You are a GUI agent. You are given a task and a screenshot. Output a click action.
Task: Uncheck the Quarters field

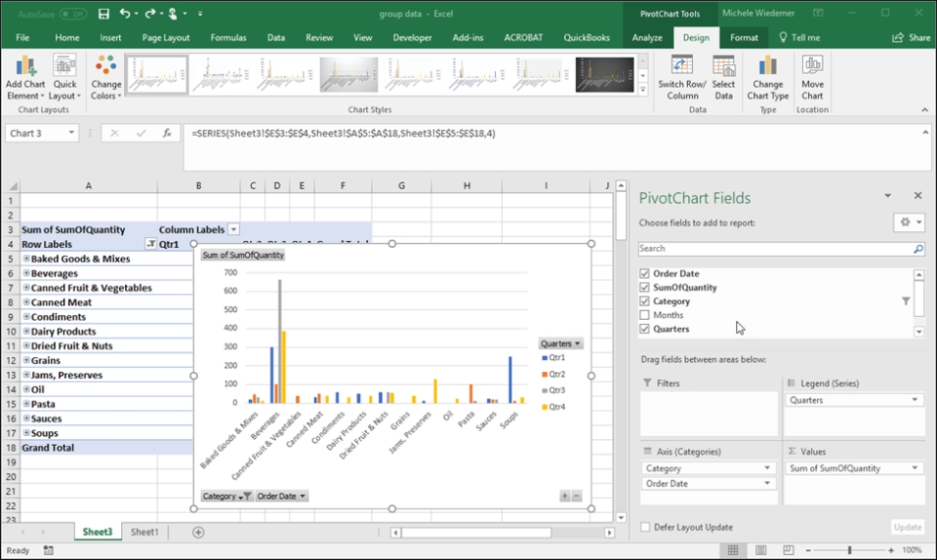click(x=644, y=329)
